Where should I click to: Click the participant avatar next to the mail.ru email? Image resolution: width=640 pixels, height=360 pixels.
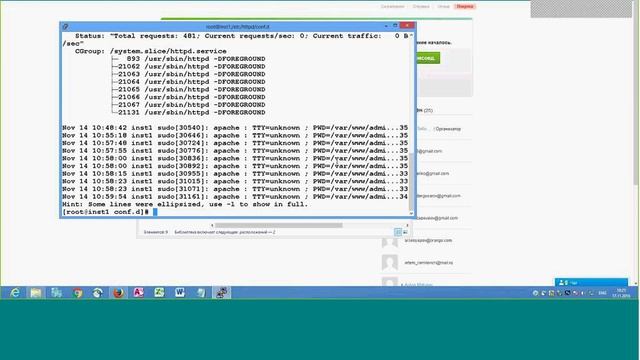390,262
